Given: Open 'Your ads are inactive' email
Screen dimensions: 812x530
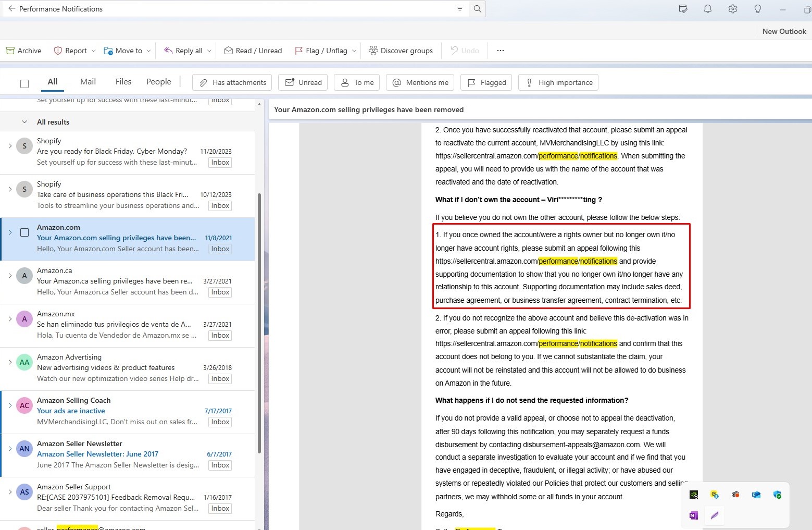Looking at the screenshot, I should point(128,412).
